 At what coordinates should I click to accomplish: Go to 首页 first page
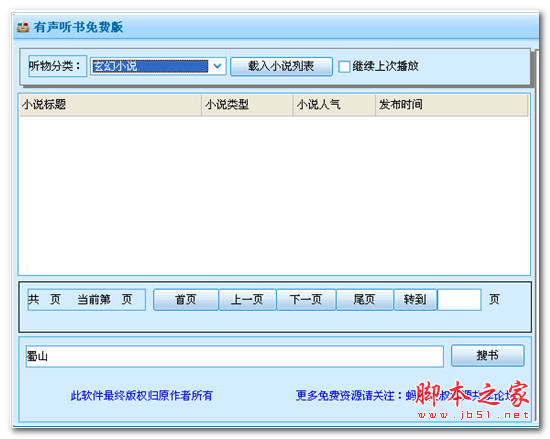point(186,300)
